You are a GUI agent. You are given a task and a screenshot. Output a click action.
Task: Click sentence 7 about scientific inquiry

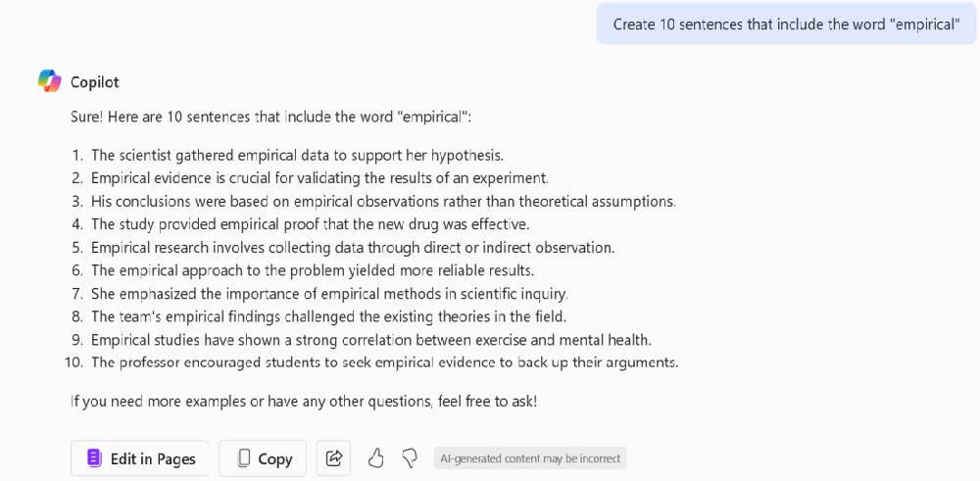[x=329, y=294]
